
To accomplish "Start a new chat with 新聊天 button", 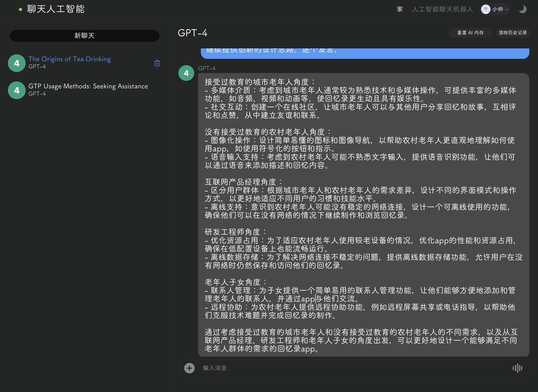I will tap(84, 36).
